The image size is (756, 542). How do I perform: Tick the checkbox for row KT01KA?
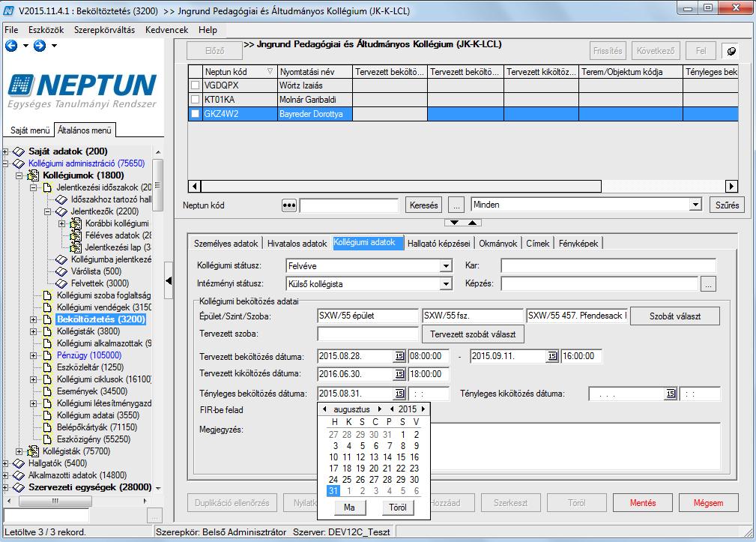pos(196,100)
